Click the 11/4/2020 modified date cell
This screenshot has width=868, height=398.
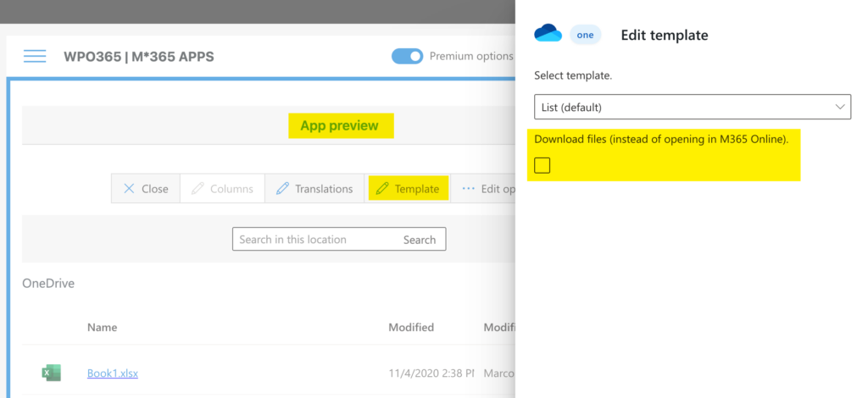coord(431,373)
